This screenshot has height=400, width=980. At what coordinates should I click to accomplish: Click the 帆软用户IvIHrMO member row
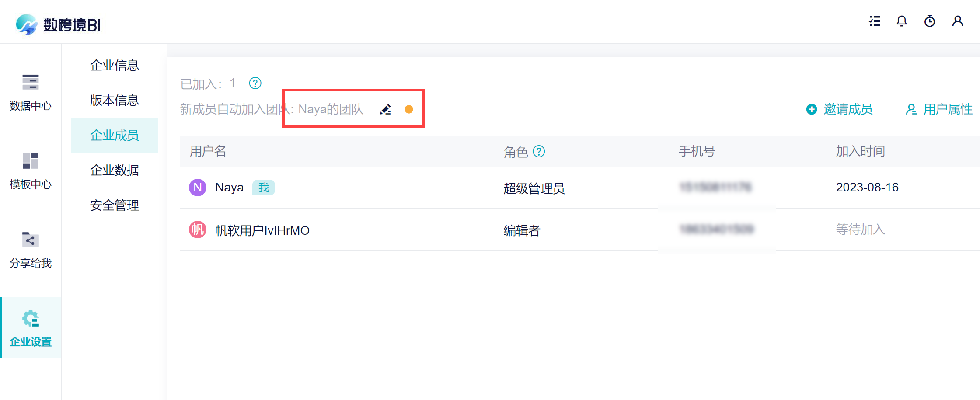(262, 230)
